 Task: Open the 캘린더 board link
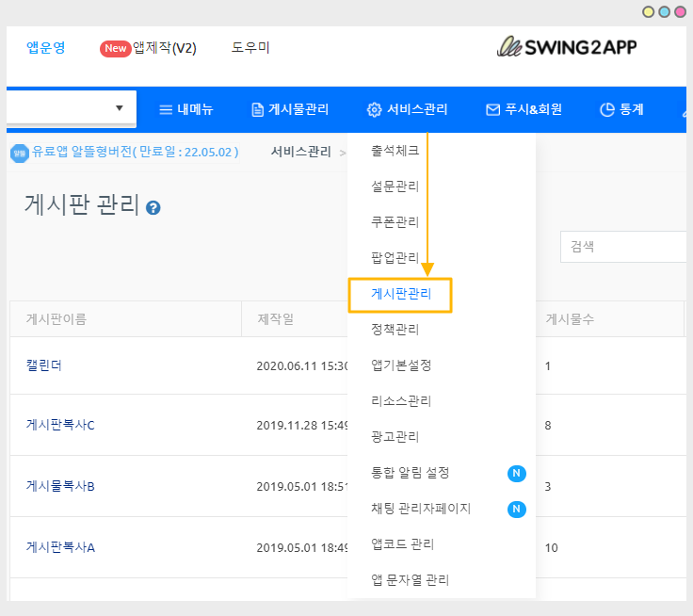[x=44, y=365]
